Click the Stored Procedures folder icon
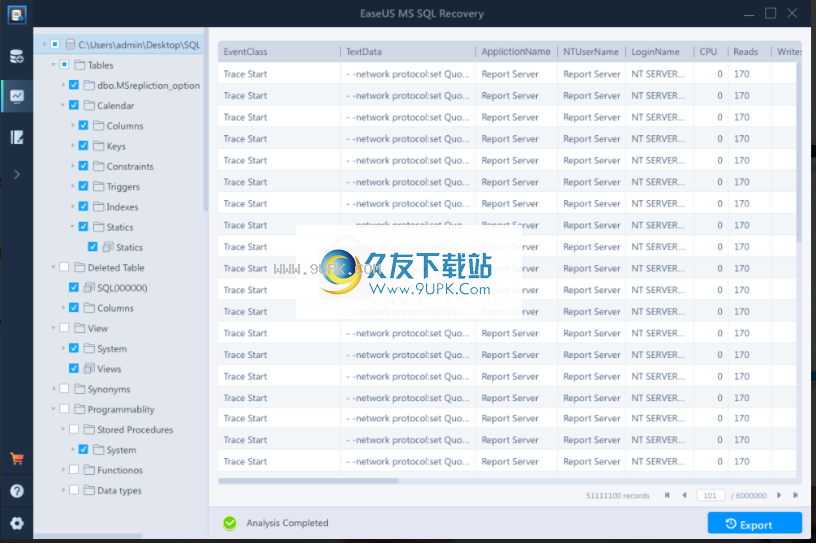The height and width of the screenshot is (544, 819). click(x=89, y=430)
